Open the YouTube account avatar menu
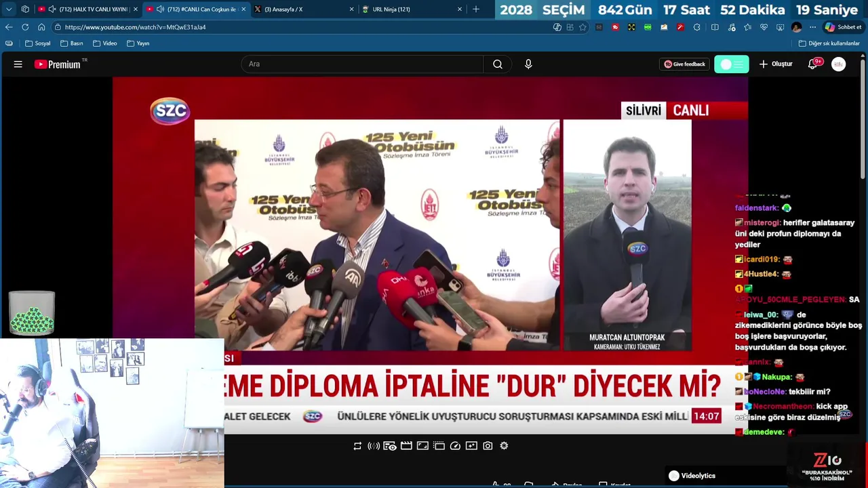 pos(839,64)
